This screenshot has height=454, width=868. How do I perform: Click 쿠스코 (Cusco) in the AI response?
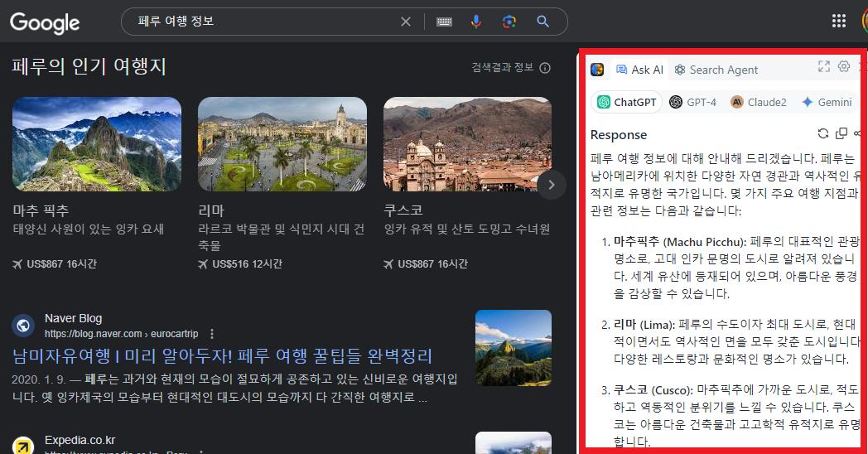click(x=653, y=389)
